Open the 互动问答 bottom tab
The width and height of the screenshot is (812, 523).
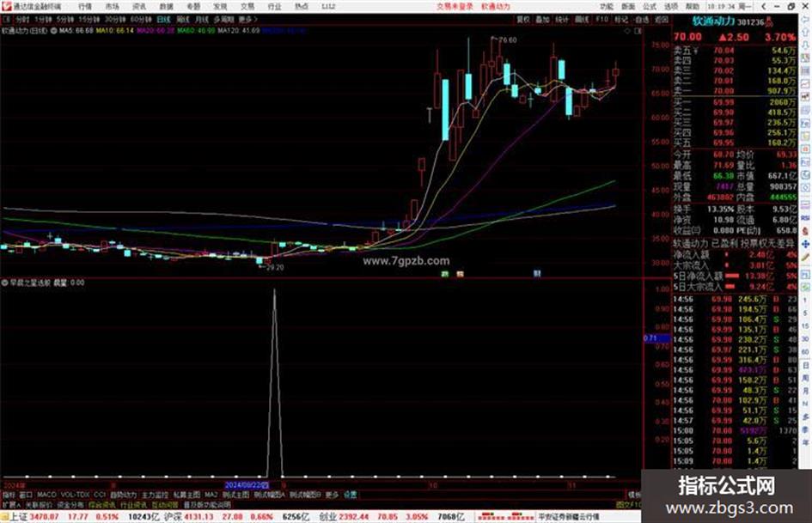click(x=165, y=504)
